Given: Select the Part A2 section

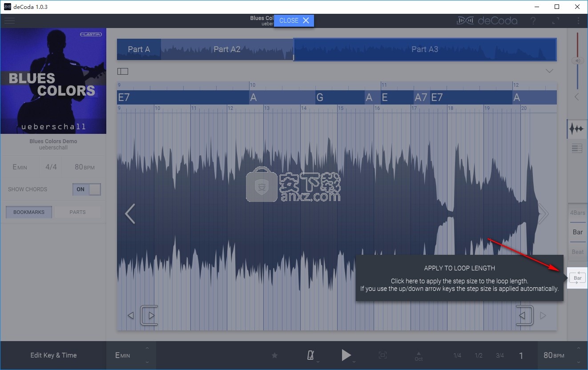Looking at the screenshot, I should point(227,49).
